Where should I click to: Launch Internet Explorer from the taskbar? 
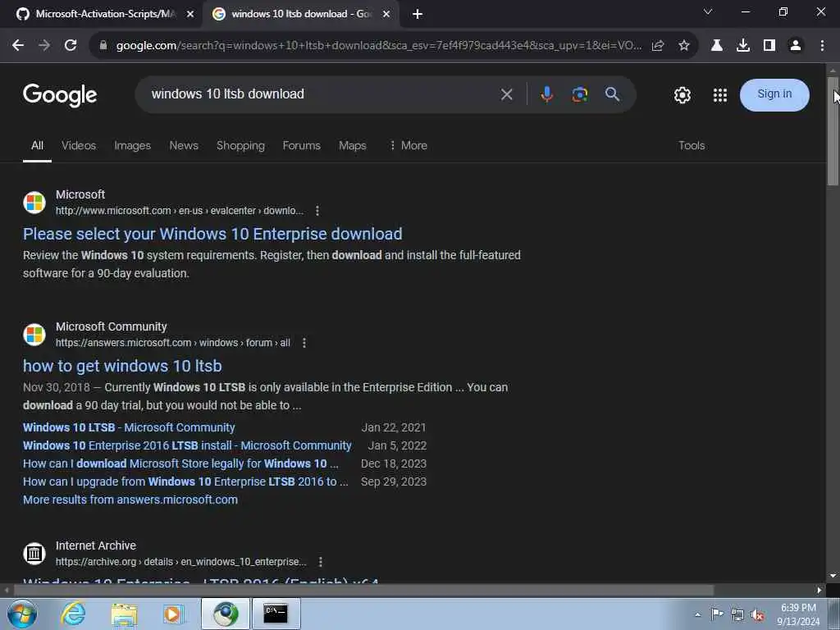[73, 614]
